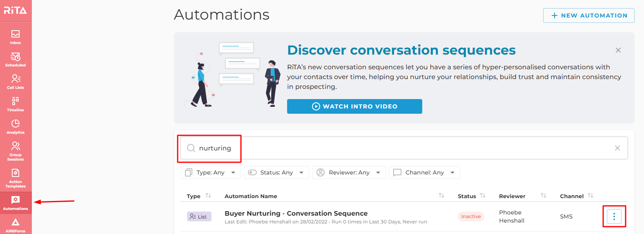Expand the Status: Any filter dropdown

(276, 172)
